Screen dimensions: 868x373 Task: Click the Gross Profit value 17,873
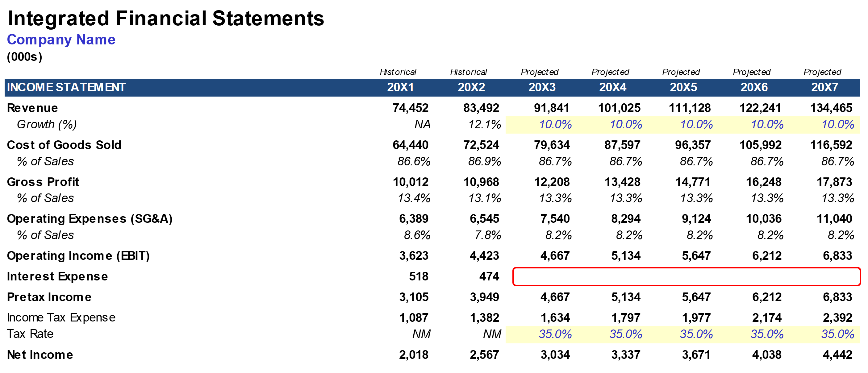(x=834, y=182)
